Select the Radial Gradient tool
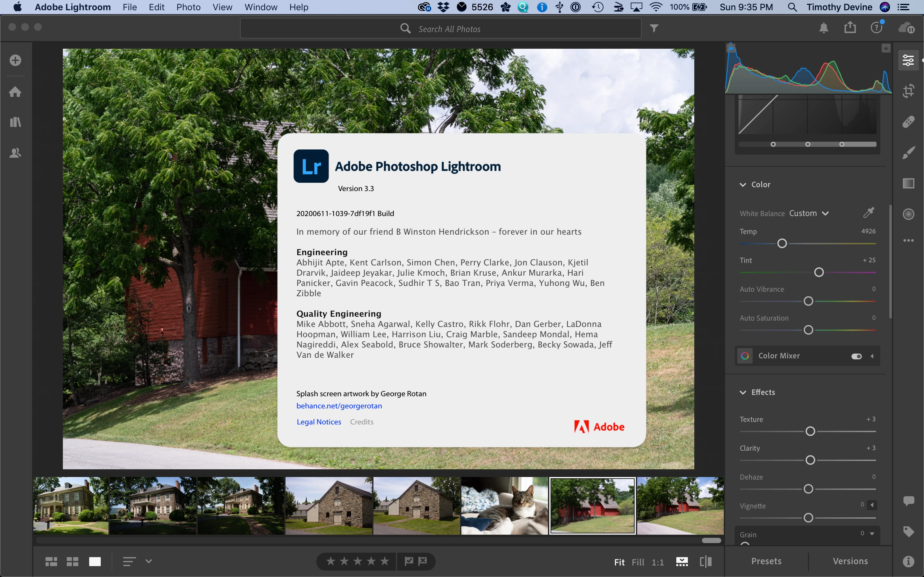This screenshot has height=577, width=924. 908,214
